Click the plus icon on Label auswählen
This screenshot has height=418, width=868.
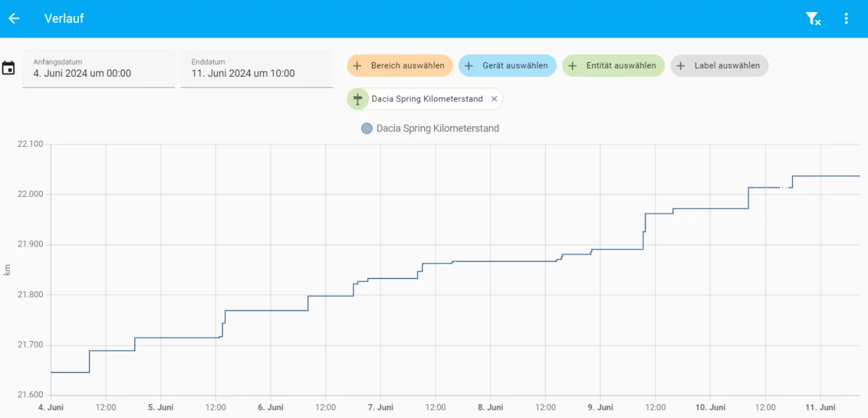point(681,66)
